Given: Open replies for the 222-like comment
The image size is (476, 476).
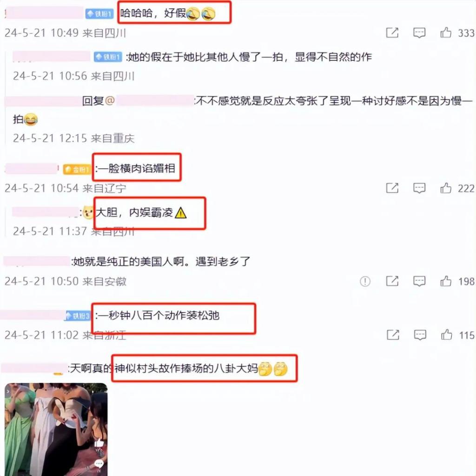Looking at the screenshot, I should [x=419, y=188].
